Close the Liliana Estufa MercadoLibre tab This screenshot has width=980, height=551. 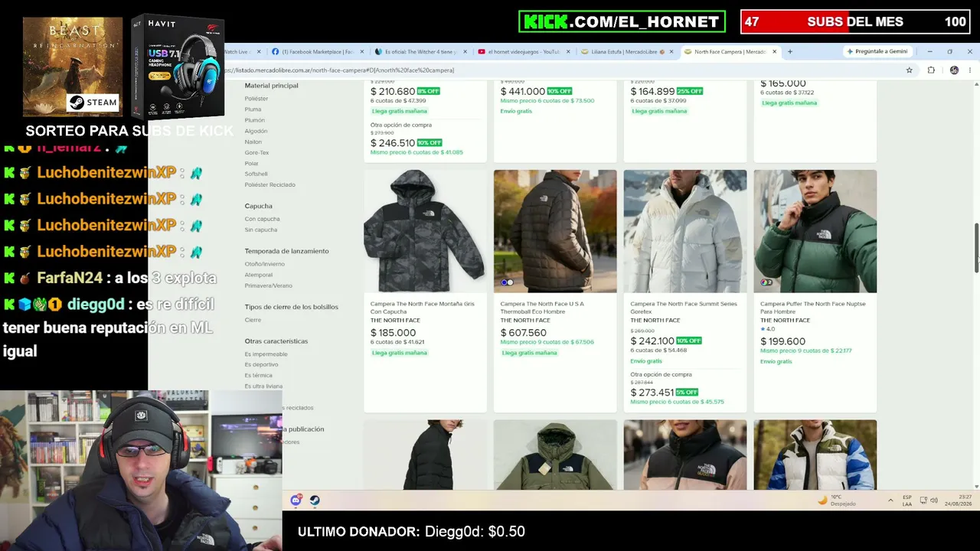click(x=672, y=52)
